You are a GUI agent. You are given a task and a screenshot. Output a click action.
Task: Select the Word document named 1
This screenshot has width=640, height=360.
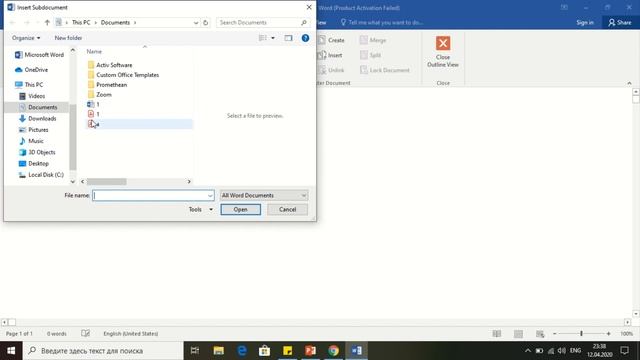pos(93,104)
